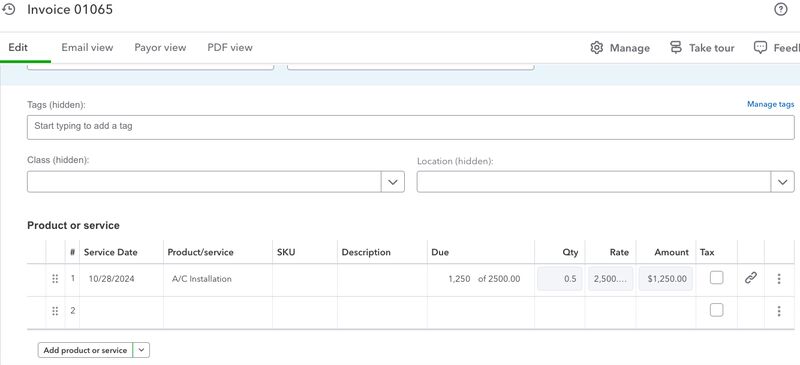Click the Rate column header
This screenshot has width=800, height=365.
click(x=619, y=252)
